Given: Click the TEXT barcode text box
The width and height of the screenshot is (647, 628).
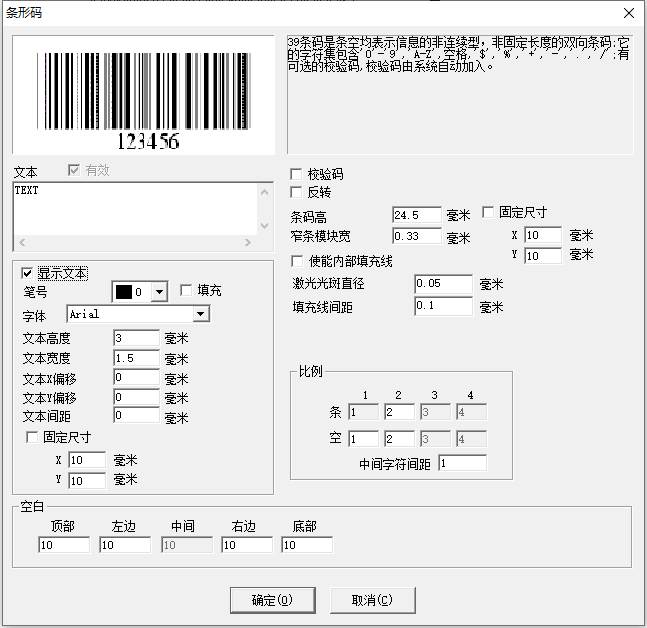Looking at the screenshot, I should 135,209.
